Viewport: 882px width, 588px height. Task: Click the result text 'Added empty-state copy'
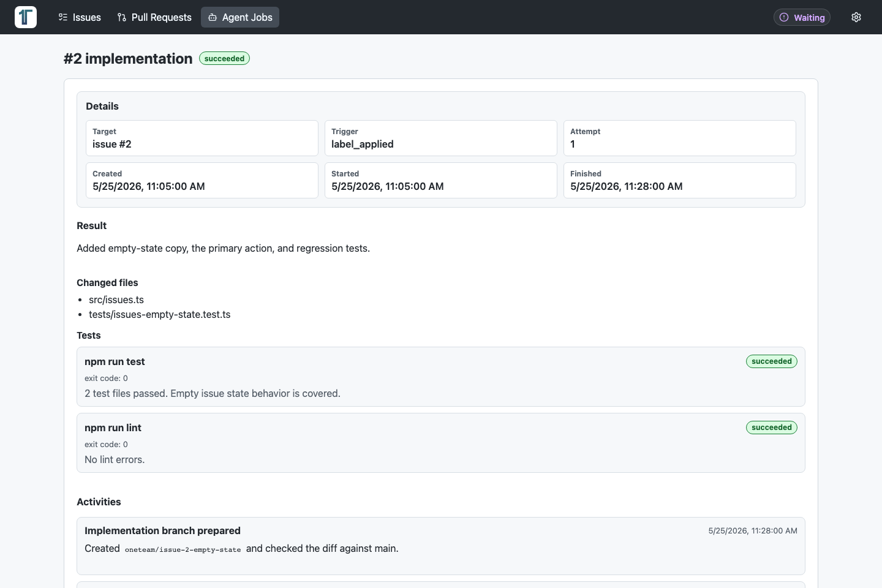coord(224,248)
